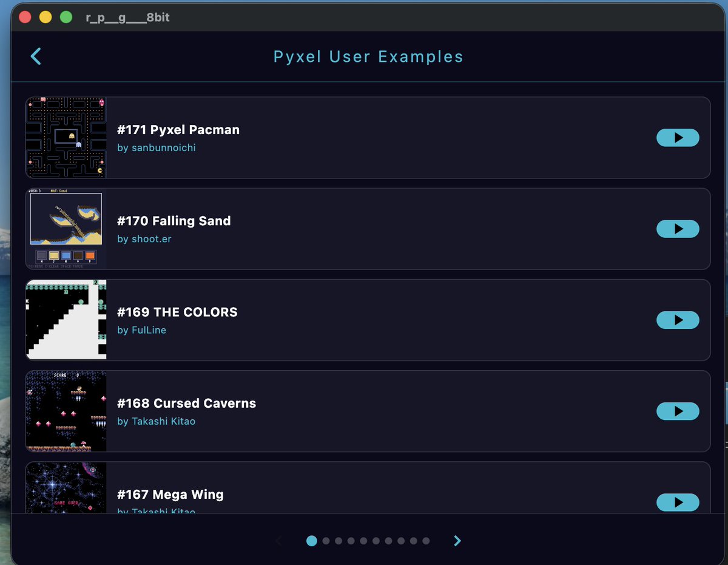Select the first highlighted page dot
Screen dimensions: 728x565
point(312,541)
